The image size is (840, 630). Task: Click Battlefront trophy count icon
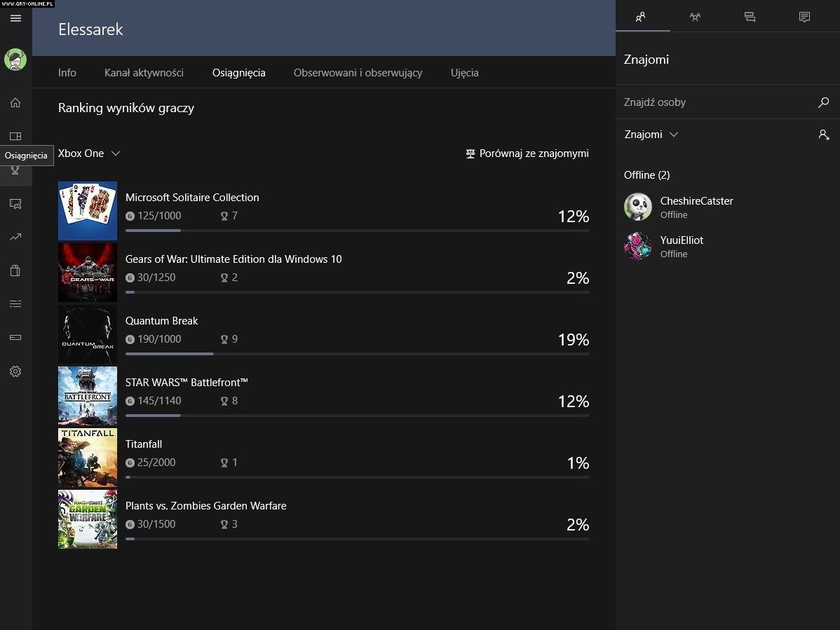pyautogui.click(x=224, y=401)
